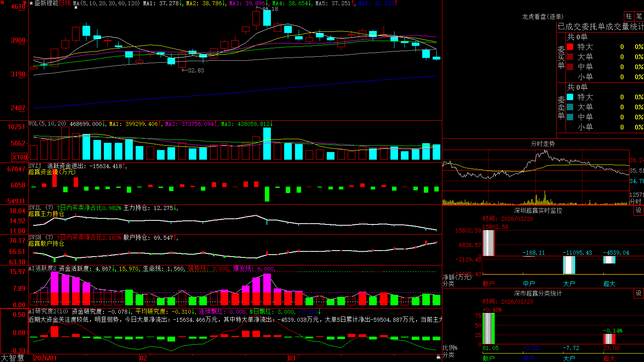644x362 pixels.
Task: Click the 大智慧 label at bottom left
Action: [x=12, y=358]
